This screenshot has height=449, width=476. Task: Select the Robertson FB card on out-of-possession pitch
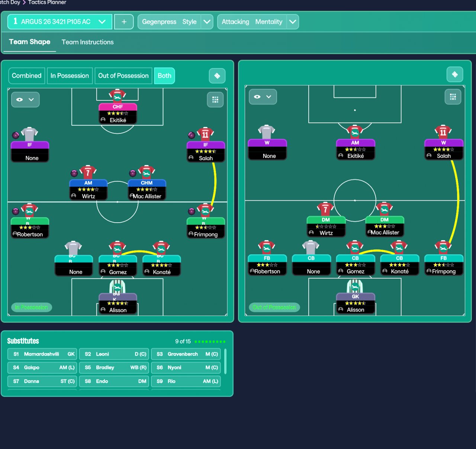(267, 265)
